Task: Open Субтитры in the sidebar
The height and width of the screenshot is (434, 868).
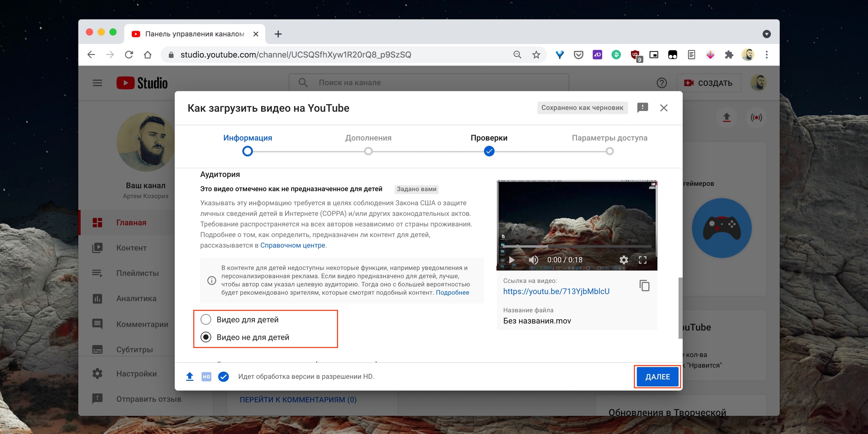Action: (x=127, y=349)
